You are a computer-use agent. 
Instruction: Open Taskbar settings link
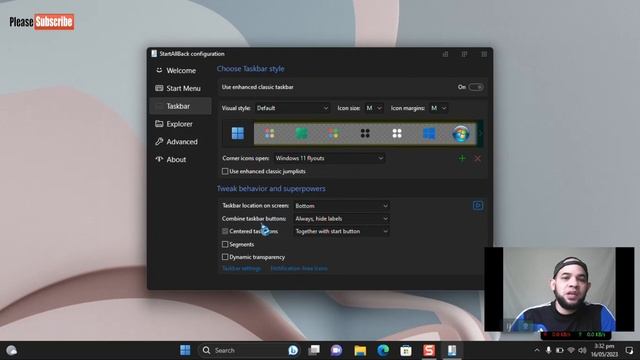point(242,269)
